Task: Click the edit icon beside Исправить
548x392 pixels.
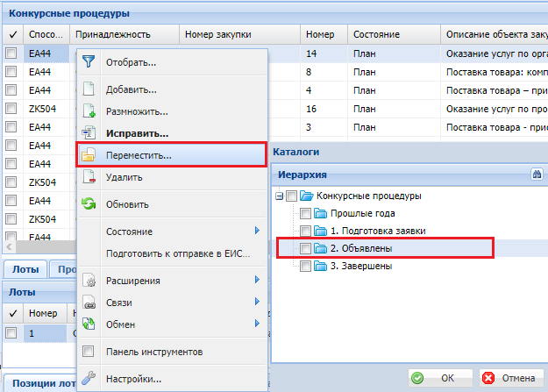Action: point(88,133)
